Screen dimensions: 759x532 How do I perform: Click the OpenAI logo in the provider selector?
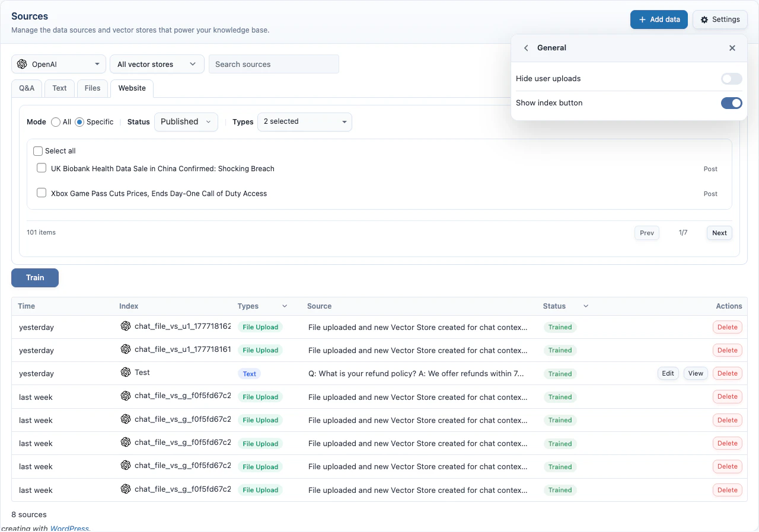click(x=22, y=63)
